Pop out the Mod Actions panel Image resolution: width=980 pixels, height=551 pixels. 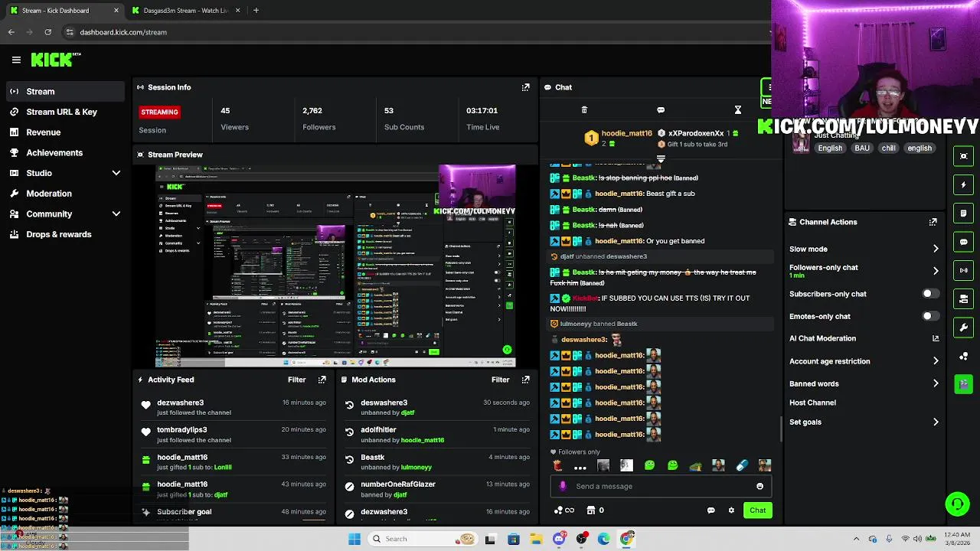point(525,380)
